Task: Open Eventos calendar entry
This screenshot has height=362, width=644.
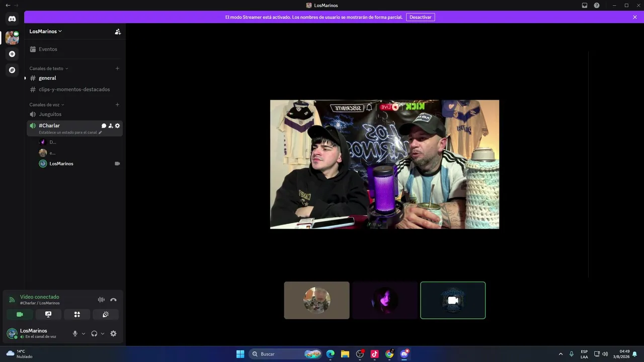Action: coord(74,49)
